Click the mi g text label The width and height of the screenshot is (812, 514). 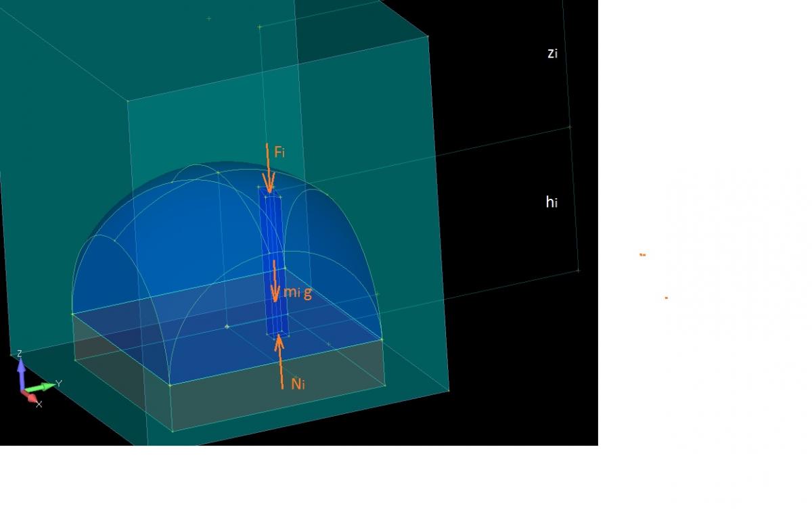(x=297, y=292)
